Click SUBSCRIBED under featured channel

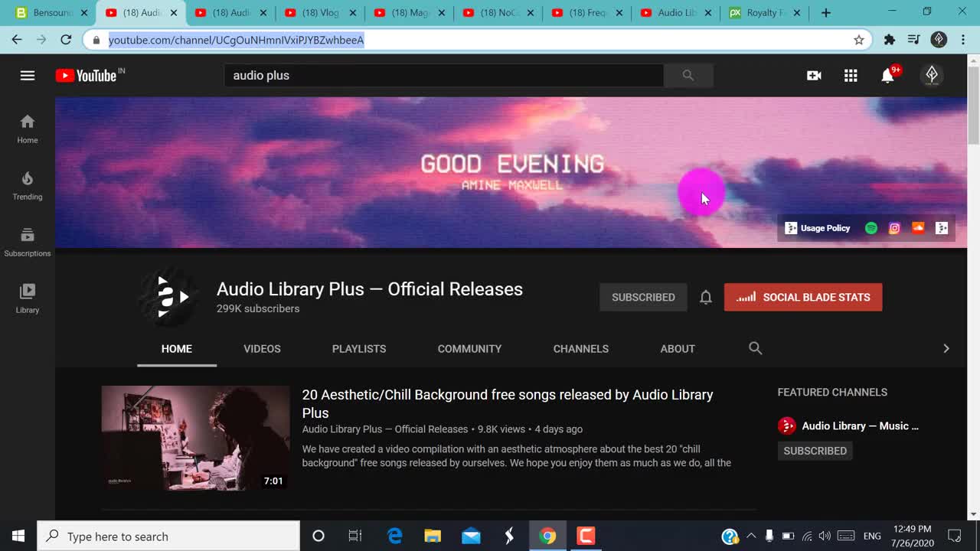[815, 451]
